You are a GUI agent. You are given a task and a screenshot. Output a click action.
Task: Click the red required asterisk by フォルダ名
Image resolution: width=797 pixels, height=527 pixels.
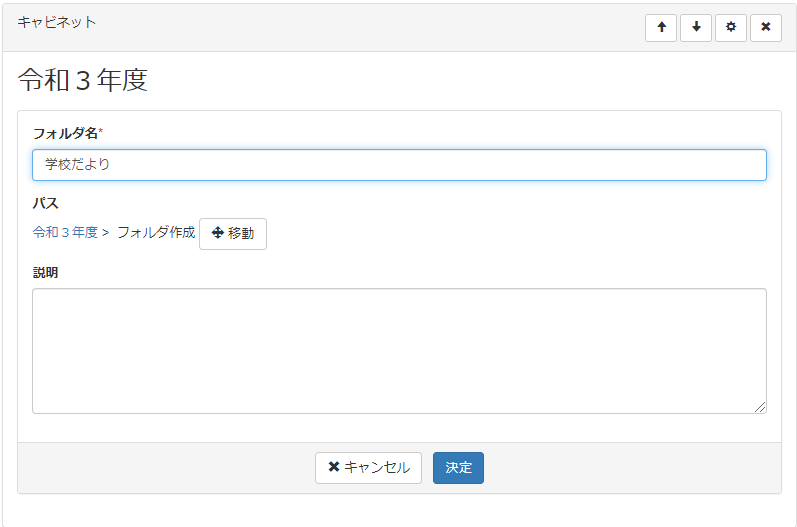101,132
